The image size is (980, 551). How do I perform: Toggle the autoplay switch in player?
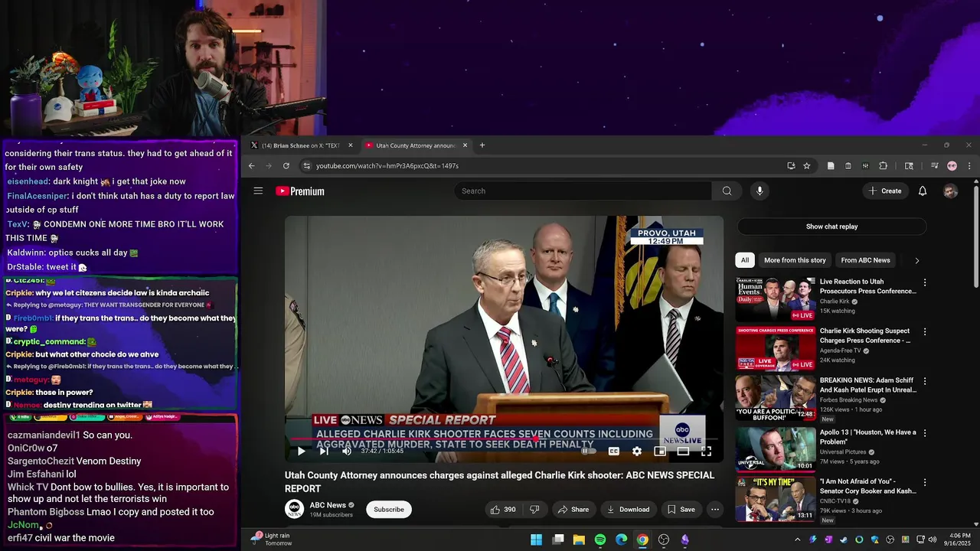click(588, 452)
